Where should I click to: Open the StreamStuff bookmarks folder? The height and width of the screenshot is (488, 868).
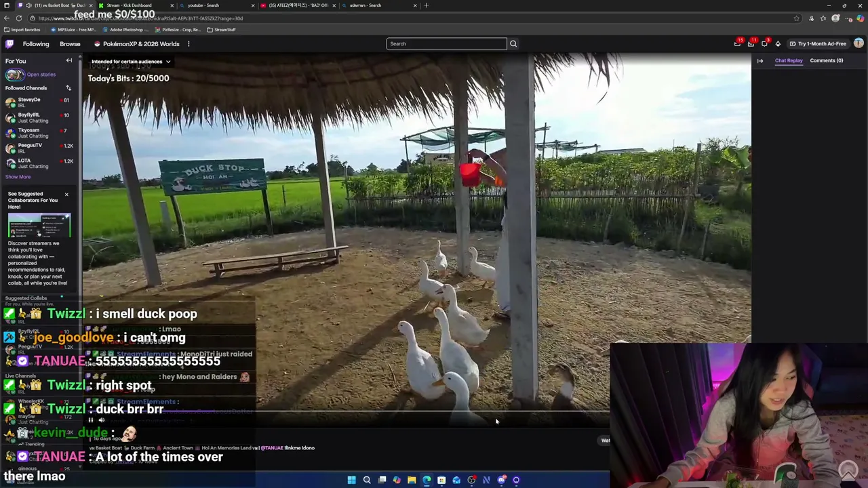(221, 30)
